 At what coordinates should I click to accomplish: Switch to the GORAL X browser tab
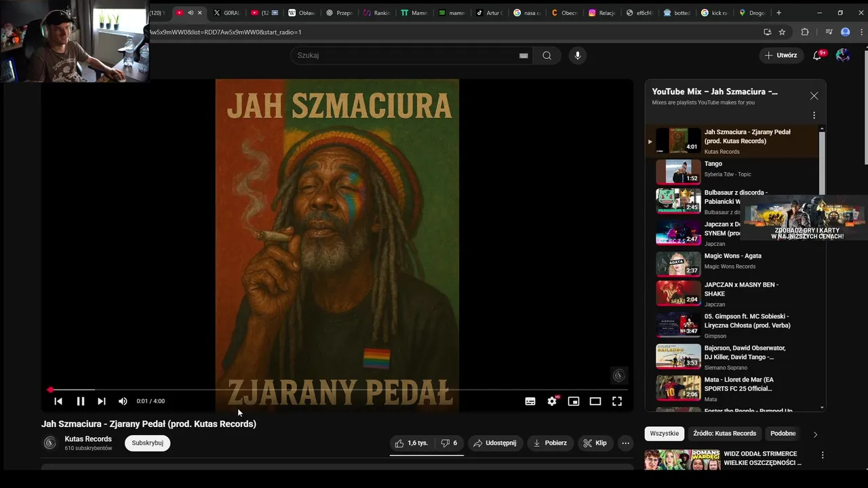(x=226, y=12)
